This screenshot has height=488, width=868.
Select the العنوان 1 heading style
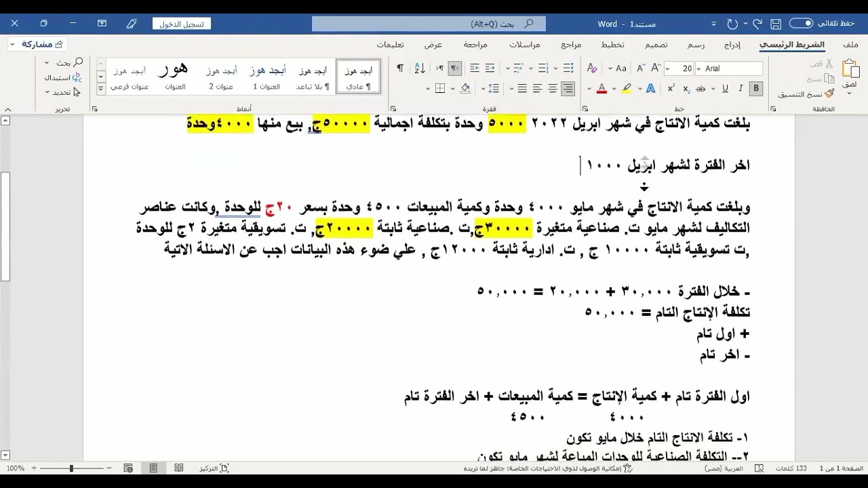tap(267, 77)
